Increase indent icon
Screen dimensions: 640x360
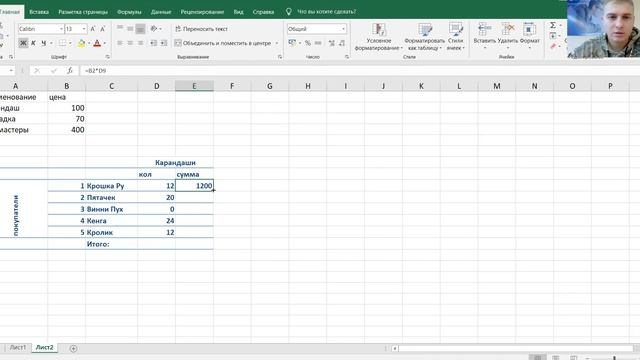coord(164,43)
